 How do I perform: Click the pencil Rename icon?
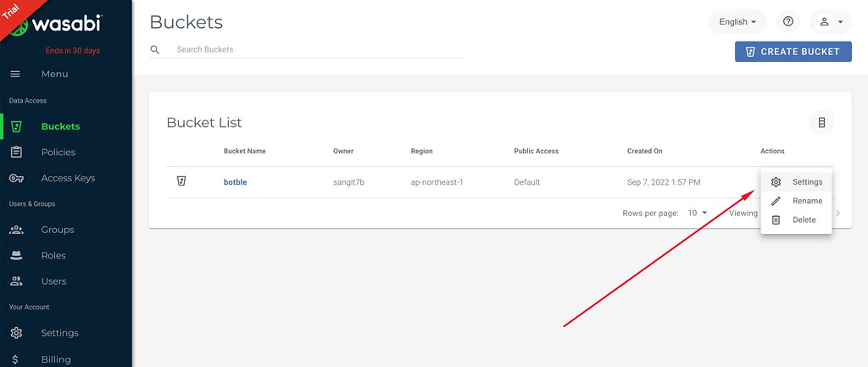tap(776, 201)
